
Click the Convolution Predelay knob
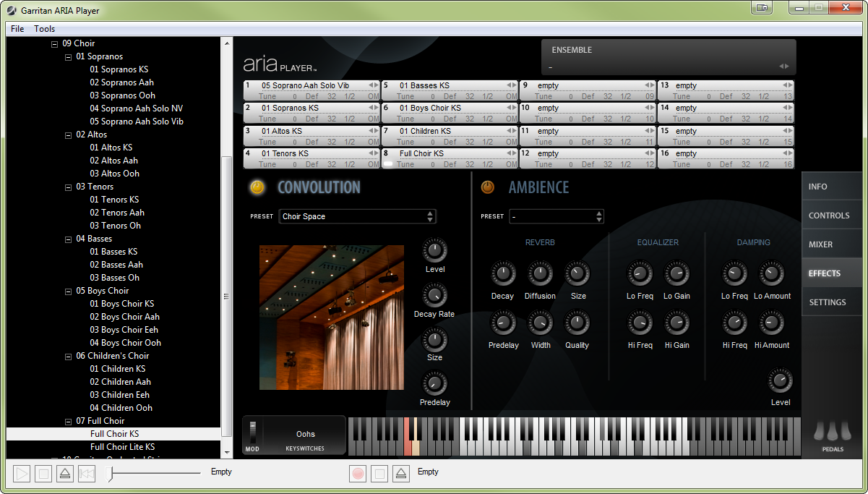tap(434, 383)
